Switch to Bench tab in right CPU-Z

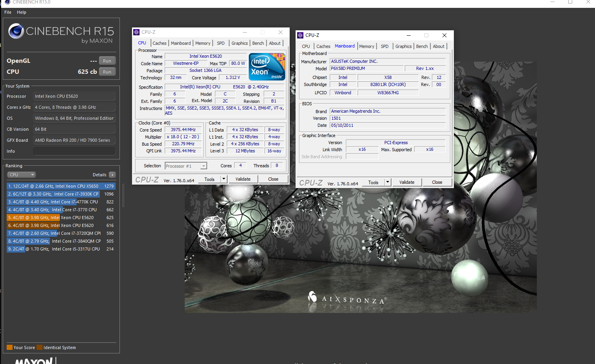422,46
